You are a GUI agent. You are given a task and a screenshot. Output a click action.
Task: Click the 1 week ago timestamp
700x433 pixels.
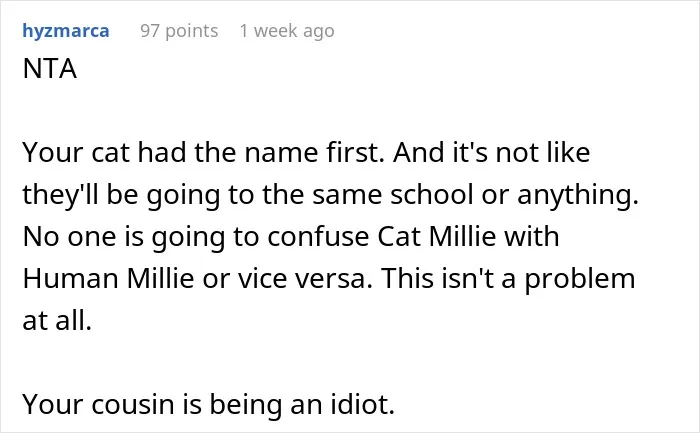coord(287,31)
